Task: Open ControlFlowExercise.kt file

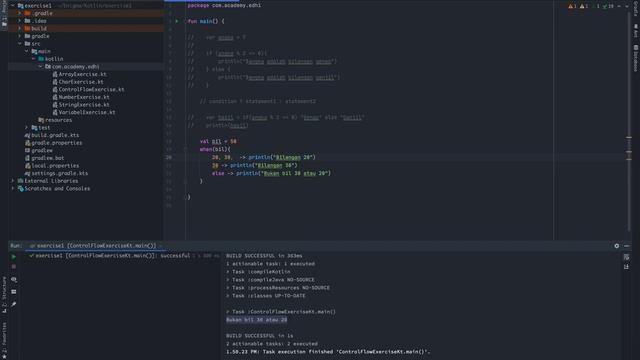Action: pyautogui.click(x=91, y=89)
